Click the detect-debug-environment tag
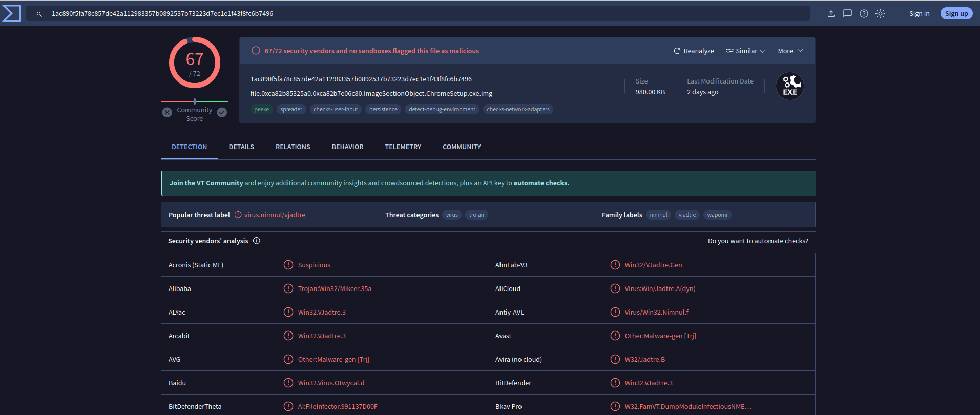The image size is (980, 415). (x=442, y=109)
